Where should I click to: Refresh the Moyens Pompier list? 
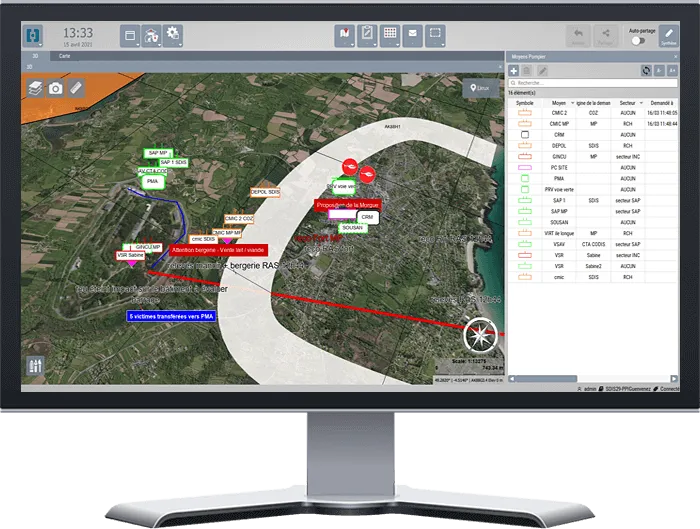646,71
